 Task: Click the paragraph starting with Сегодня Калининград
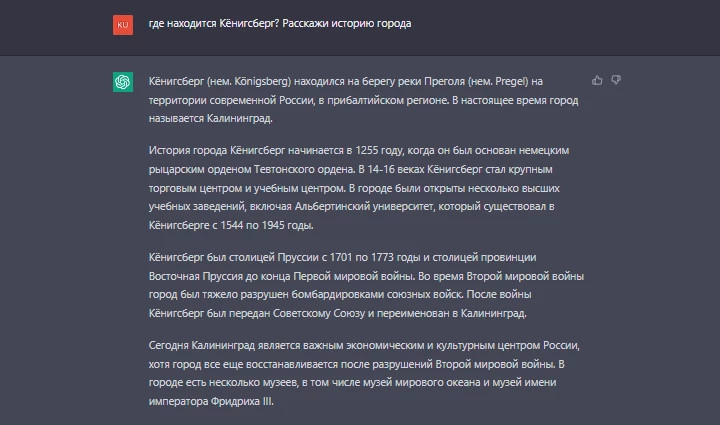click(x=364, y=373)
